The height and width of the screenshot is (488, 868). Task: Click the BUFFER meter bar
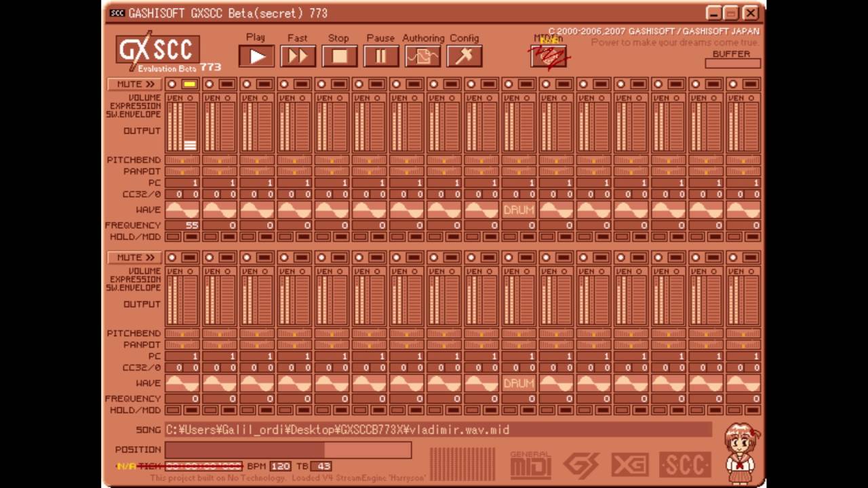pyautogui.click(x=732, y=64)
